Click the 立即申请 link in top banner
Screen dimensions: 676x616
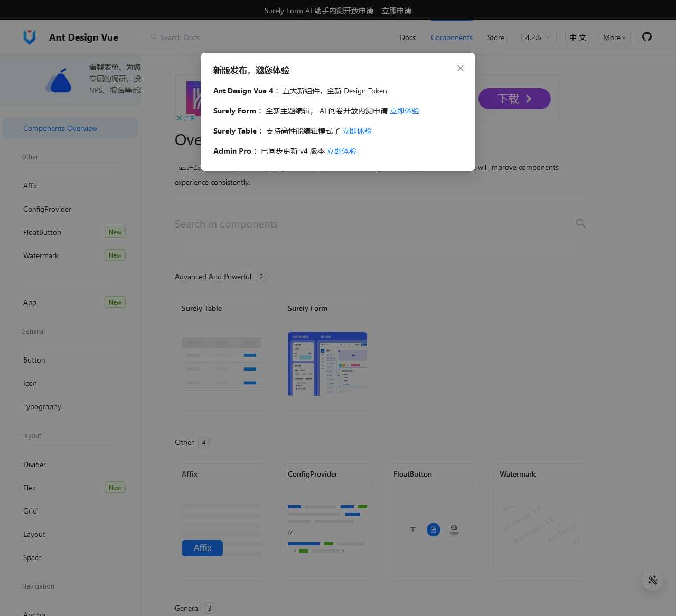tap(396, 11)
